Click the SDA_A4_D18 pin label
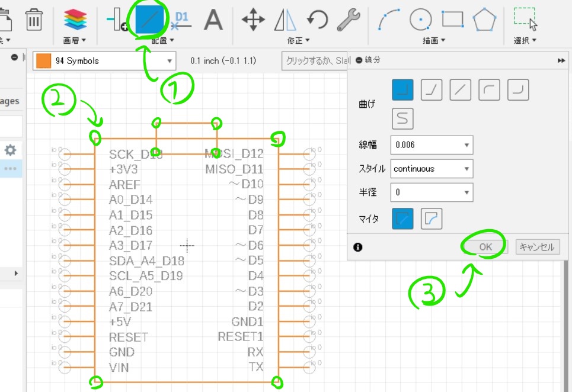Viewport: 572px width, 392px height. pyautogui.click(x=146, y=261)
